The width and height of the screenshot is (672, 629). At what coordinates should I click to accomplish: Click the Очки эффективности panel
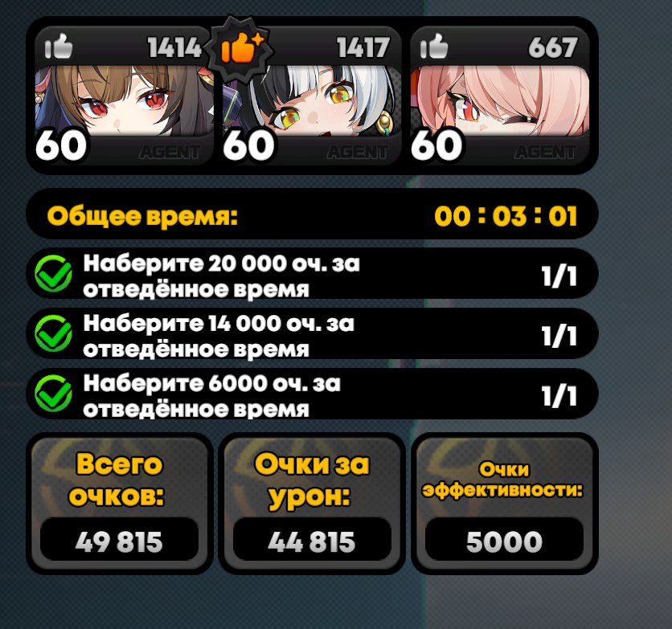point(505,503)
